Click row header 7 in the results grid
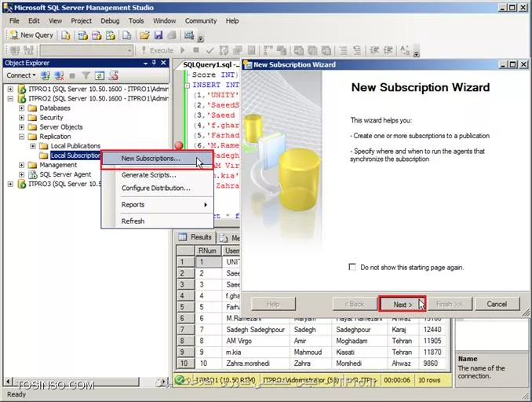Screen dimensions: 532x402 pyautogui.click(x=185, y=329)
